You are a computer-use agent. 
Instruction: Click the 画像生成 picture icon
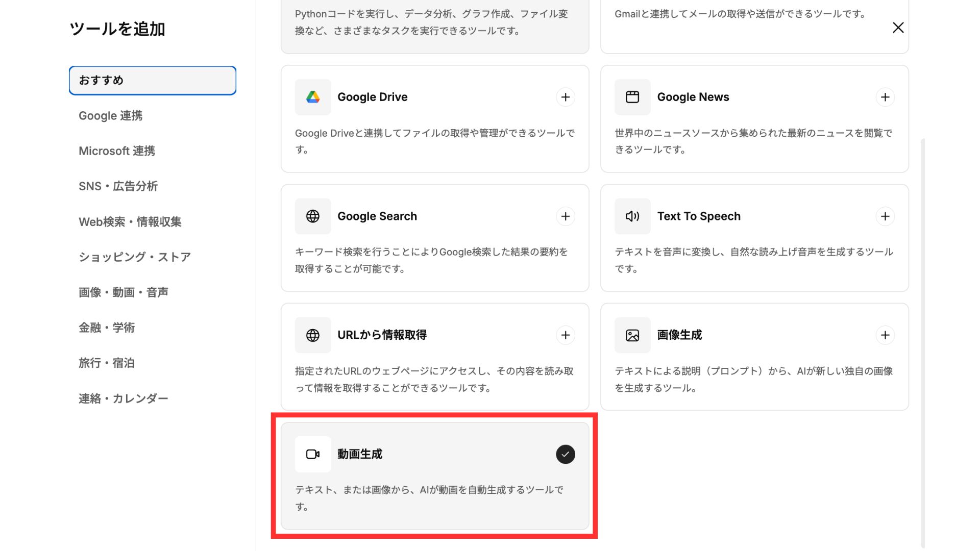click(x=632, y=335)
